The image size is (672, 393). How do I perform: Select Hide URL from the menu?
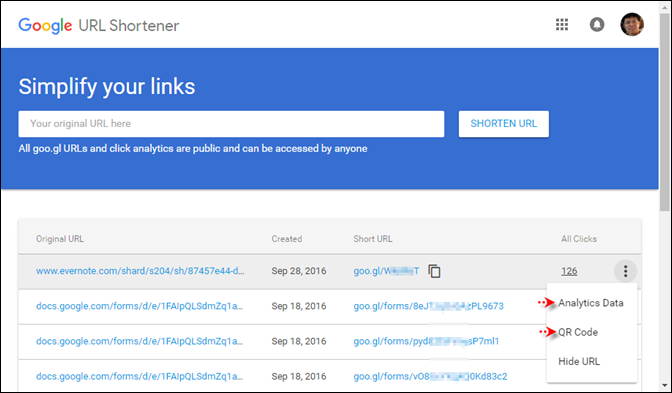[579, 361]
